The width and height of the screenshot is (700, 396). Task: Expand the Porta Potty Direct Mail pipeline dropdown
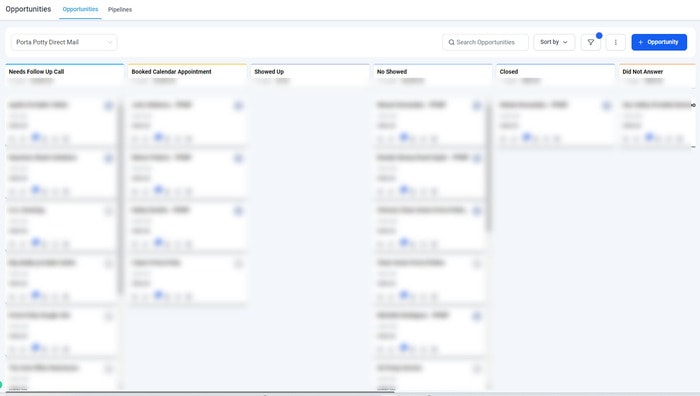(64, 42)
